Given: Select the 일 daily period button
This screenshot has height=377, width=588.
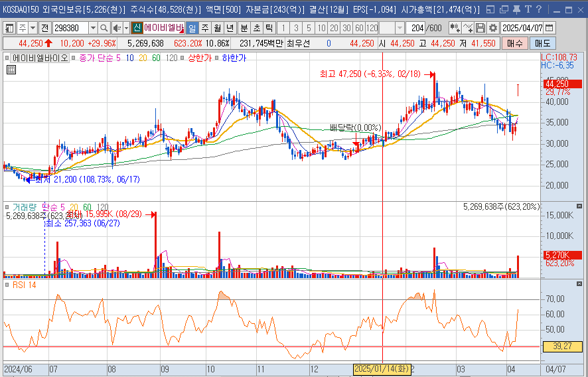Looking at the screenshot, I should [x=192, y=28].
